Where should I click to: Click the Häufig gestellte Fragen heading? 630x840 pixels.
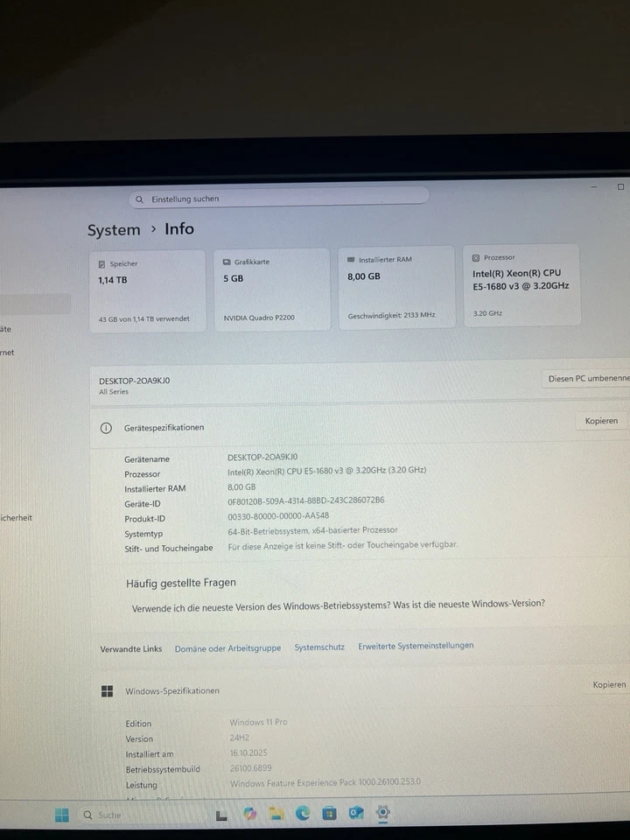[x=180, y=583]
